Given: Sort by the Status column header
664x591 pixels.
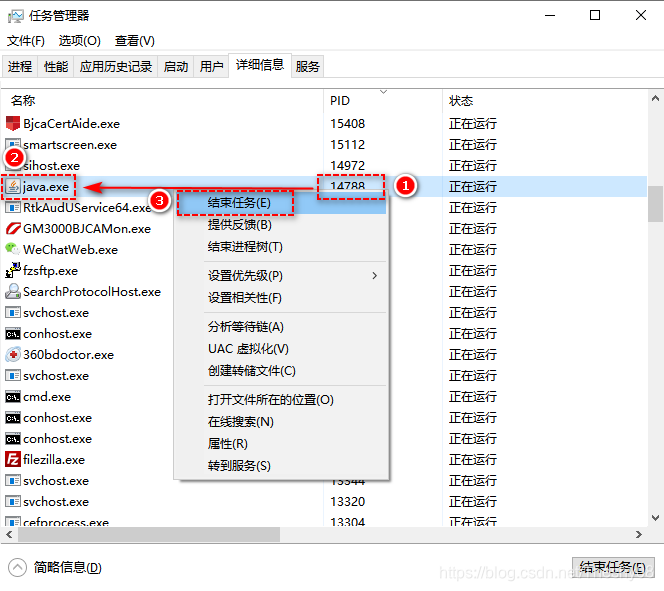Looking at the screenshot, I should point(545,101).
